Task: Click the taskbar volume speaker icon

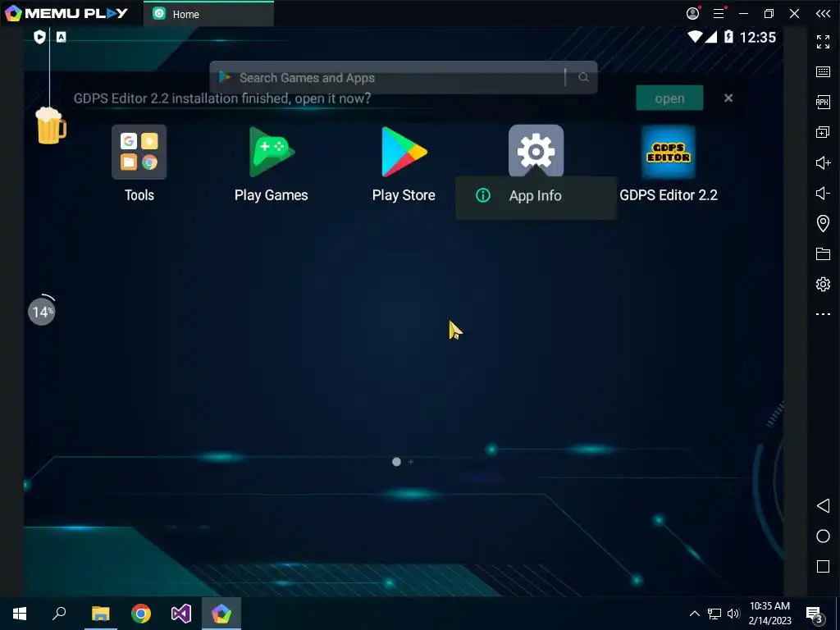Action: coord(733,614)
